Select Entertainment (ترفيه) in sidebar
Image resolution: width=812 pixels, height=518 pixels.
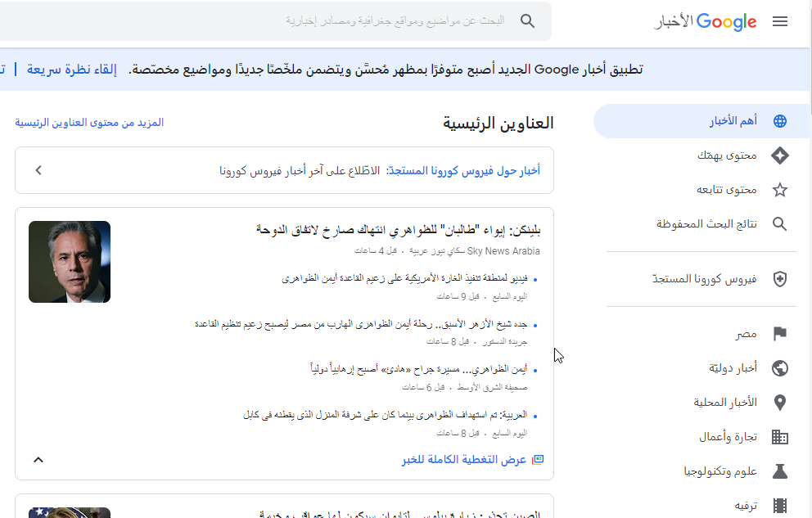coord(742,506)
